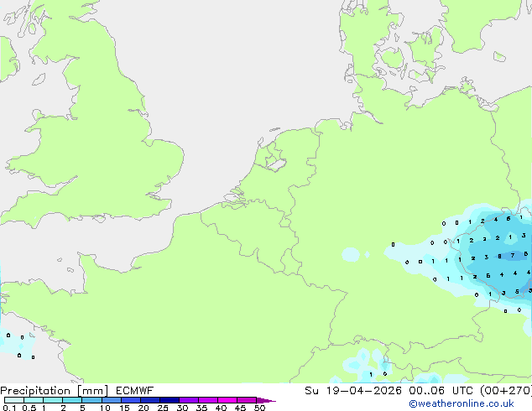This screenshot has height=411, width=532.
Task: Click the '(00+270)' forecast offset text
Action: tap(506, 391)
